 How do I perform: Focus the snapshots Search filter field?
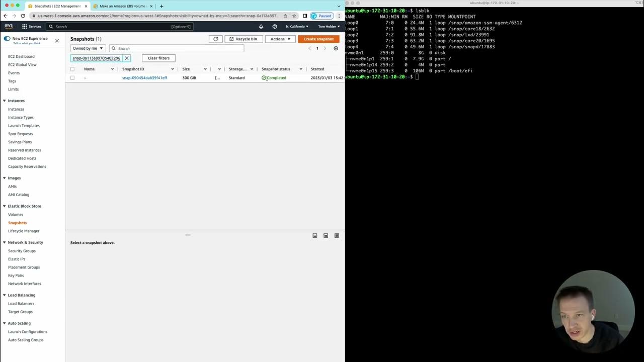pos(177,48)
